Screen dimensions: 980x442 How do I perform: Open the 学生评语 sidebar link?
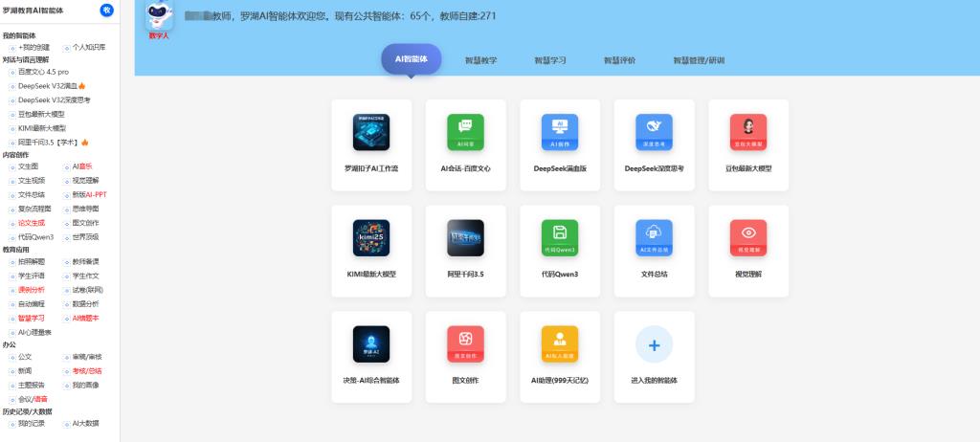click(32, 276)
